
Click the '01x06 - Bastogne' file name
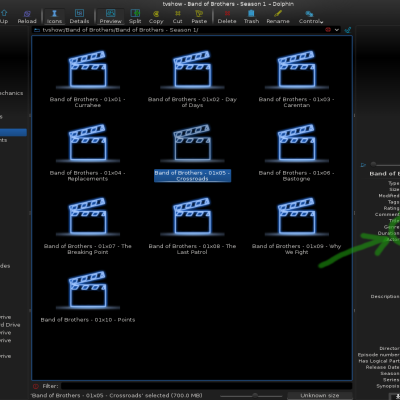pos(297,176)
